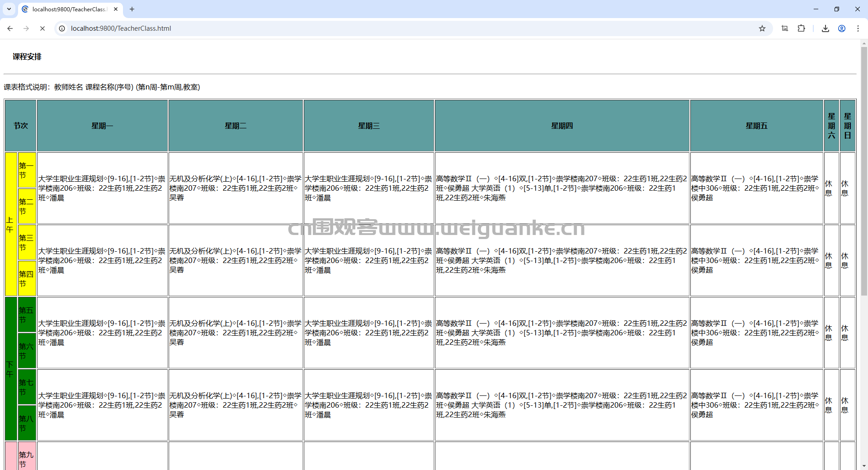Click Wednesday periods 5-6 大学生职业生涯规划 cell
Viewport: 868px width, 470px height.
click(x=369, y=333)
